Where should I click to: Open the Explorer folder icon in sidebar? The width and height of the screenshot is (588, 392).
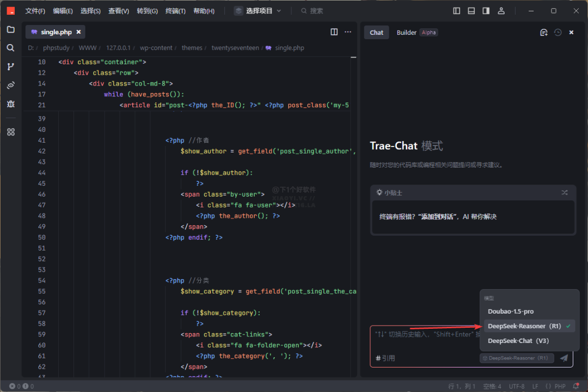click(x=10, y=29)
